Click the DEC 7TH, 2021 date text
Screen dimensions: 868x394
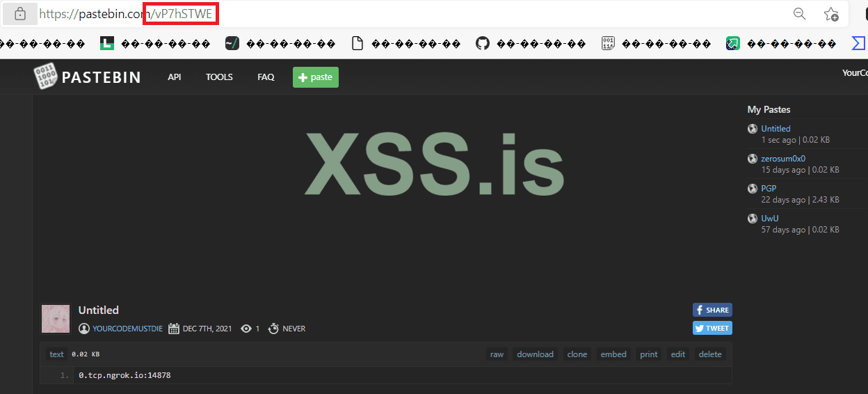coord(207,329)
